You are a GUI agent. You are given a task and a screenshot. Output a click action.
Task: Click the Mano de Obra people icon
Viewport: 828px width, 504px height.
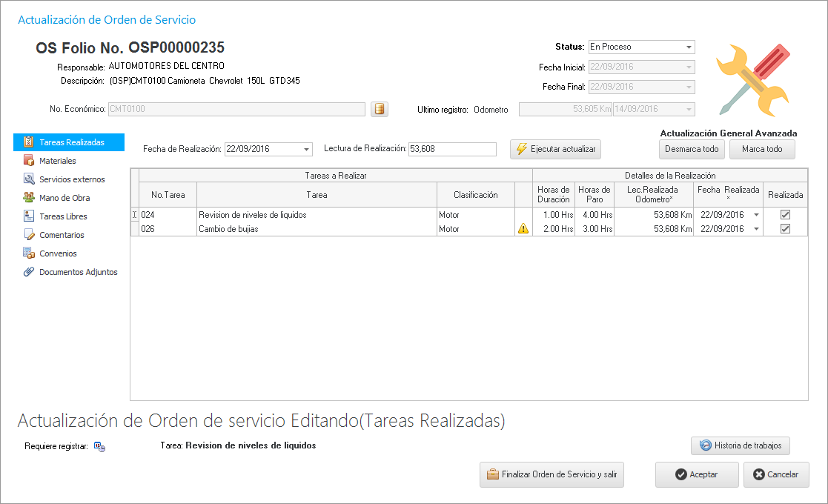point(29,198)
